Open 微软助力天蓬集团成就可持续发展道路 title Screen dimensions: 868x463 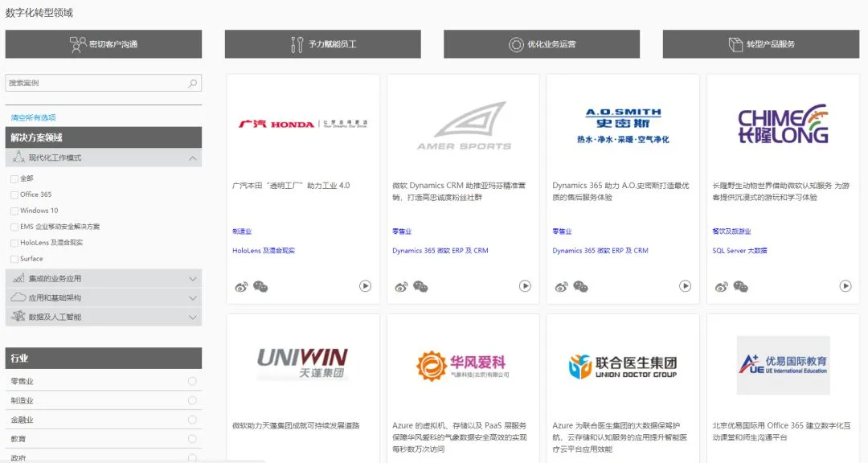tap(296, 425)
